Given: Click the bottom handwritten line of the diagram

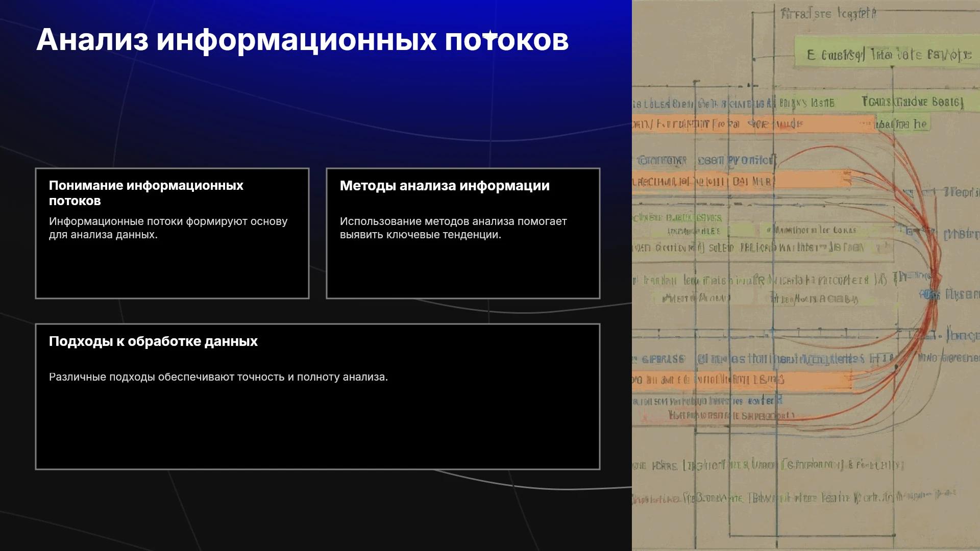Looking at the screenshot, I should (x=794, y=497).
